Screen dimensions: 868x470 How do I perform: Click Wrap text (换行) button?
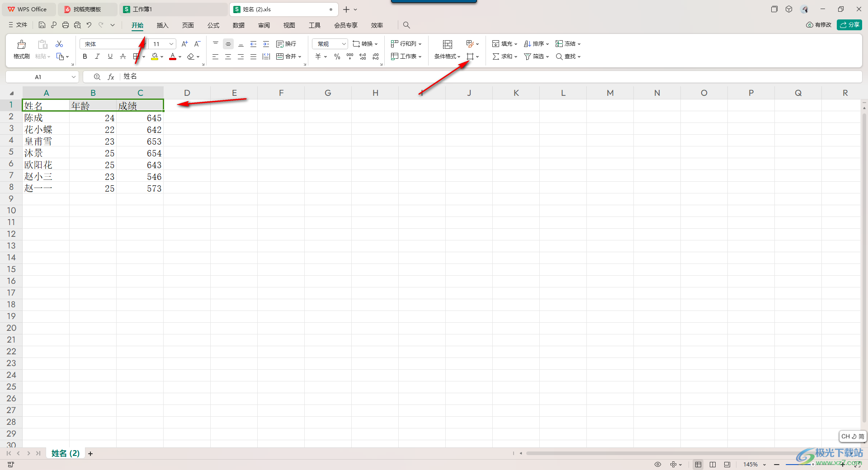286,44
